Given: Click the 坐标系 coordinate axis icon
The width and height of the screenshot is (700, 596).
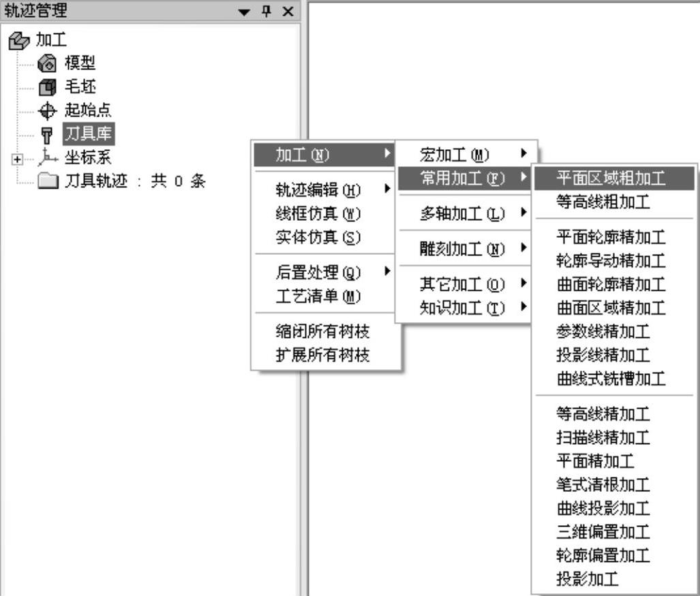Looking at the screenshot, I should coord(46,157).
